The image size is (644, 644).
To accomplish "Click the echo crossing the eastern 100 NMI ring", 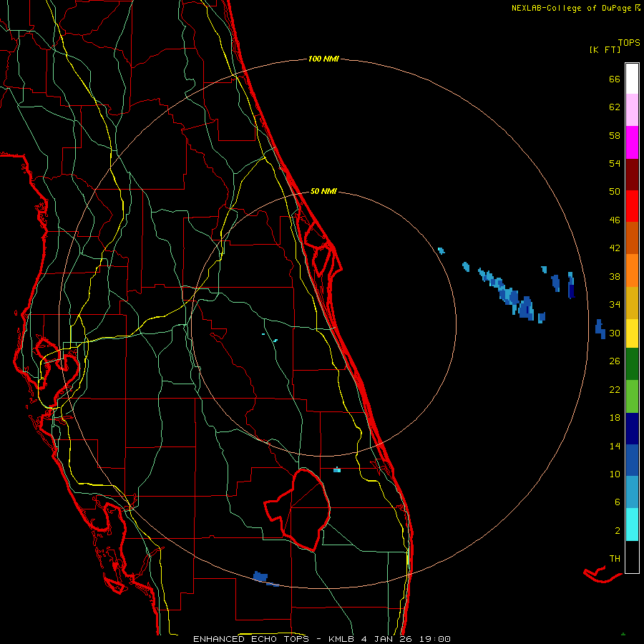I will coord(600,329).
